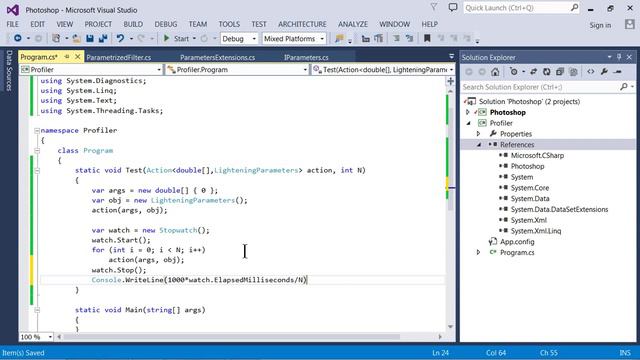Save the current file with the disk icon
The height and width of the screenshot is (360, 640).
coord(90,38)
